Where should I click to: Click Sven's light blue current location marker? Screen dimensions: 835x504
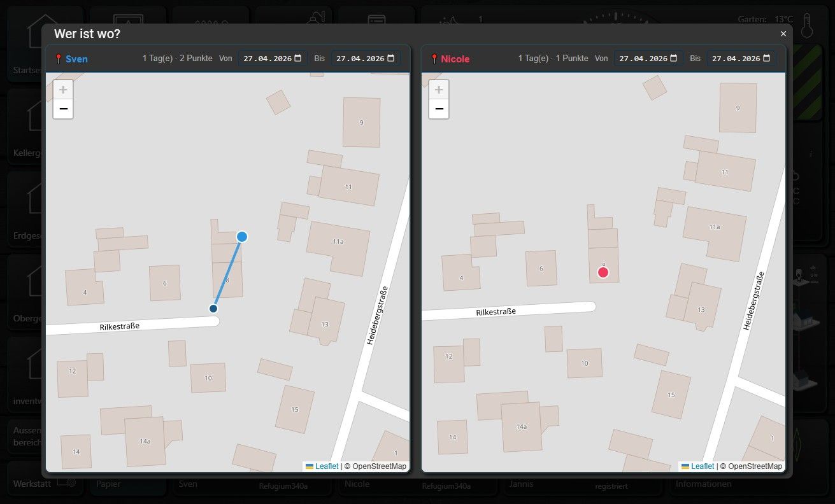pos(242,237)
